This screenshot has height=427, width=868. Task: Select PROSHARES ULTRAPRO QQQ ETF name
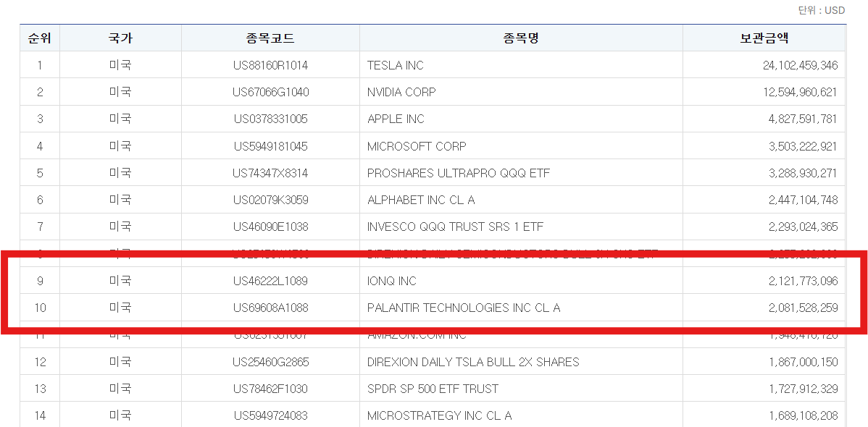(459, 173)
